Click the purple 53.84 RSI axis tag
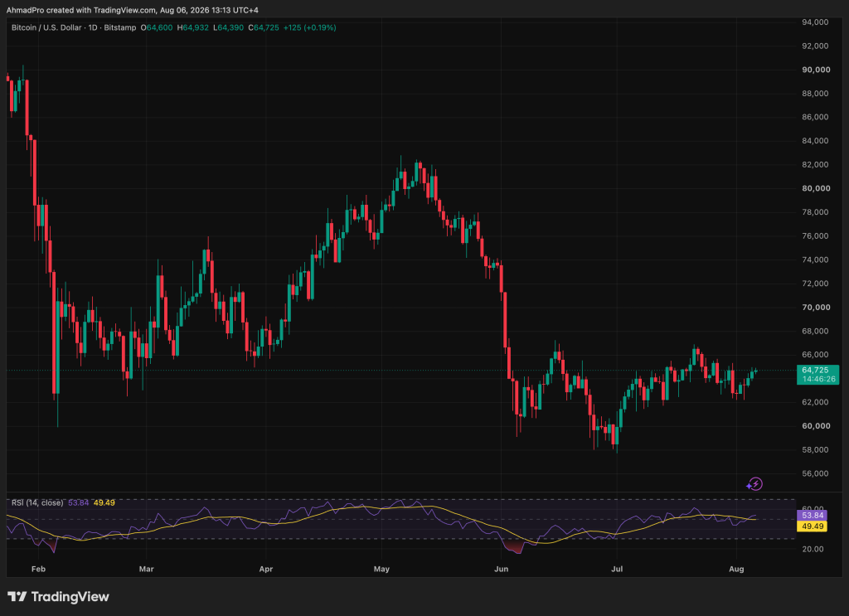The height and width of the screenshot is (616, 849). coord(812,516)
